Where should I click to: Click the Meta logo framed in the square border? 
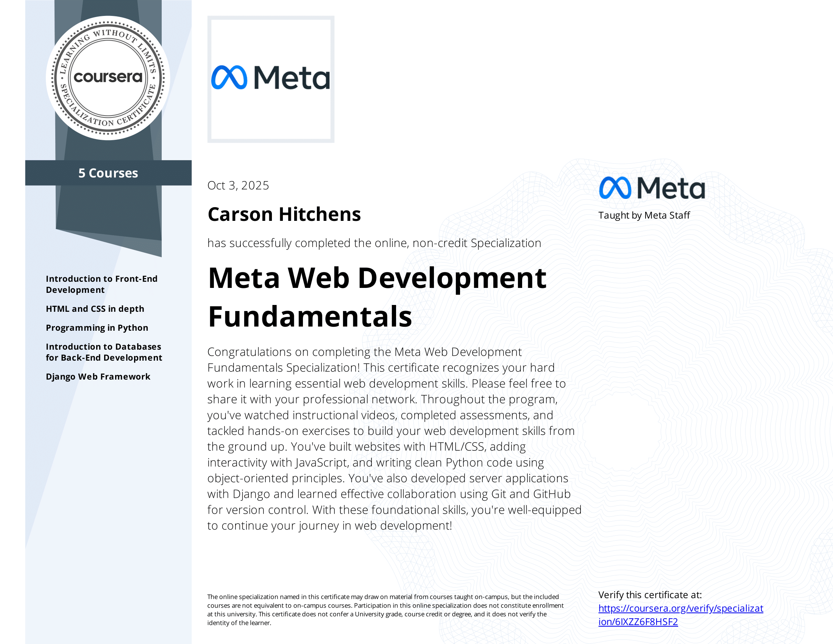point(272,78)
